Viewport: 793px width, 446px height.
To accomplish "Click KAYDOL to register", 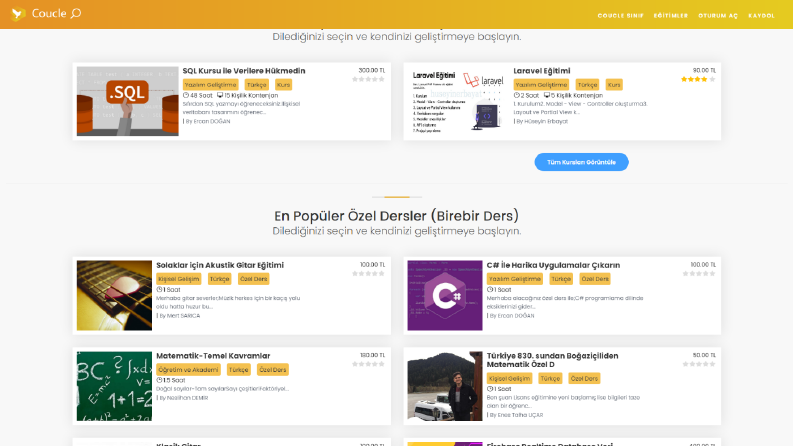I will point(761,16).
